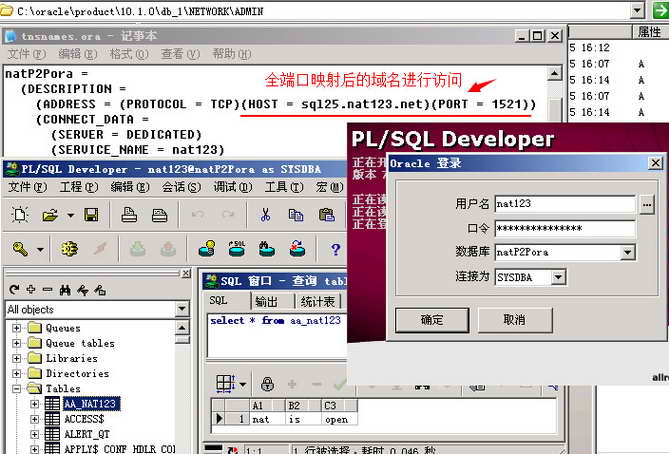669x454 pixels.
Task: Click the New document icon in PL/SQL toolbar
Action: click(x=19, y=215)
